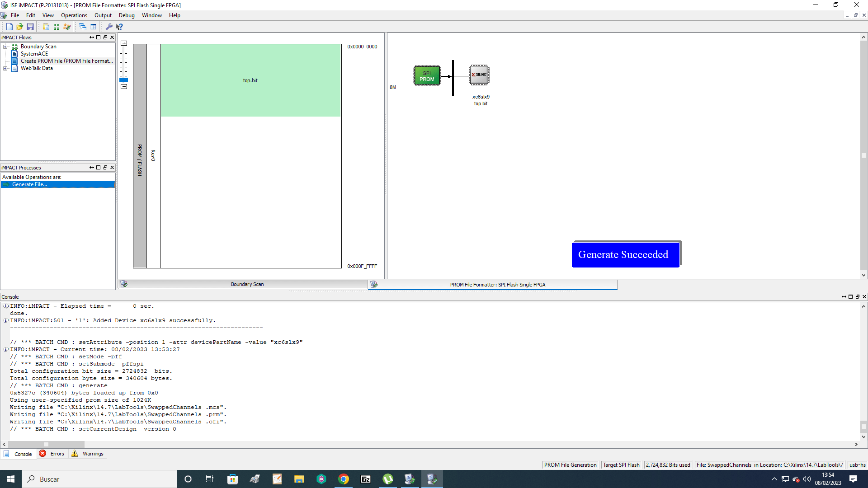This screenshot has height=488, width=868.
Task: Click the Rev0 revision column
Action: point(153,156)
